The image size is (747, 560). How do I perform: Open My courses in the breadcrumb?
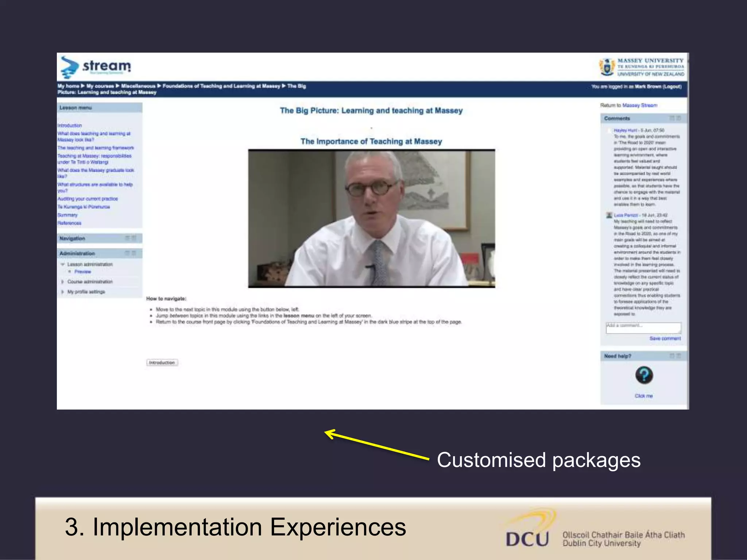click(x=100, y=86)
